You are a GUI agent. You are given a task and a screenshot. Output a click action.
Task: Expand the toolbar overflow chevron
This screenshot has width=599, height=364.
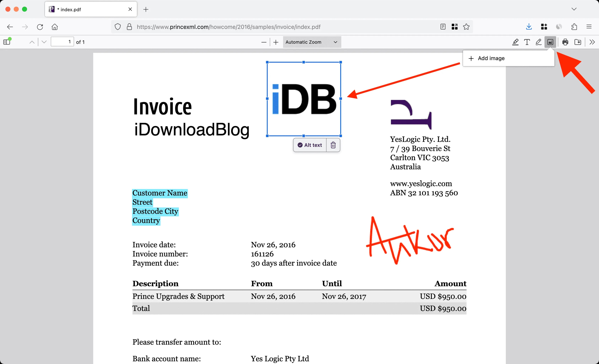[x=592, y=42]
